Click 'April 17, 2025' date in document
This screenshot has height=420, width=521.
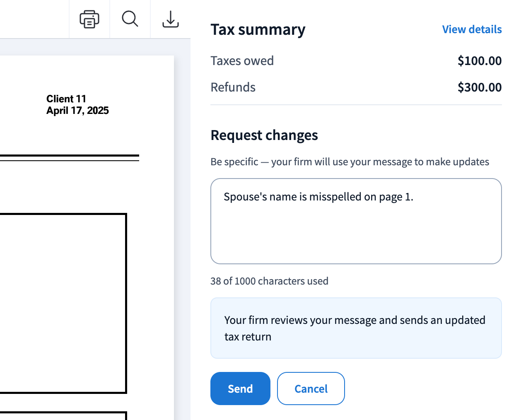[77, 111]
